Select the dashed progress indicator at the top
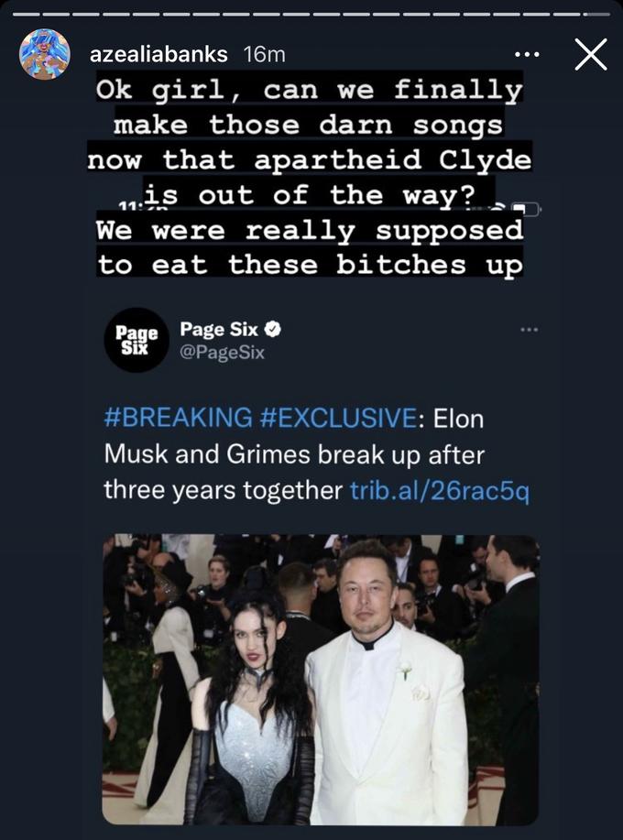623x840 pixels. 311,13
